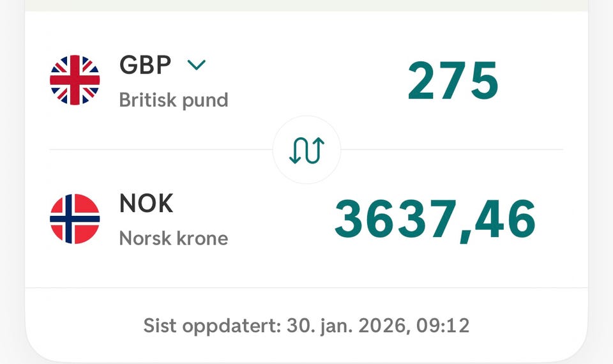Click the Norwegian flag icon
Image resolution: width=613 pixels, height=364 pixels.
(75, 219)
